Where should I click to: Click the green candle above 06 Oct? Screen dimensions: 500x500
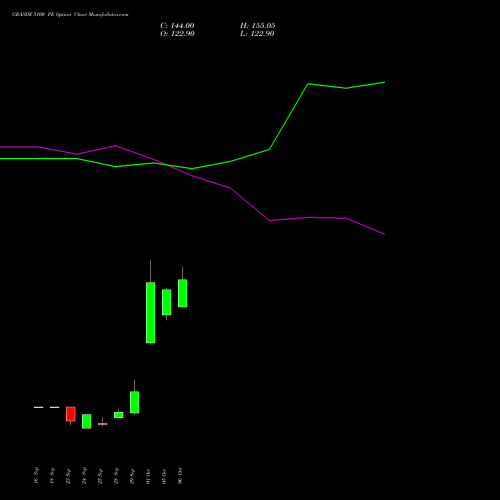point(183,293)
